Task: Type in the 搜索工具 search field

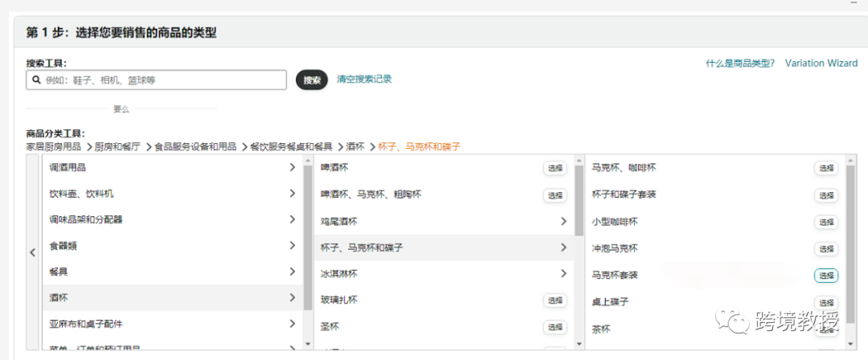Action: pos(161,80)
